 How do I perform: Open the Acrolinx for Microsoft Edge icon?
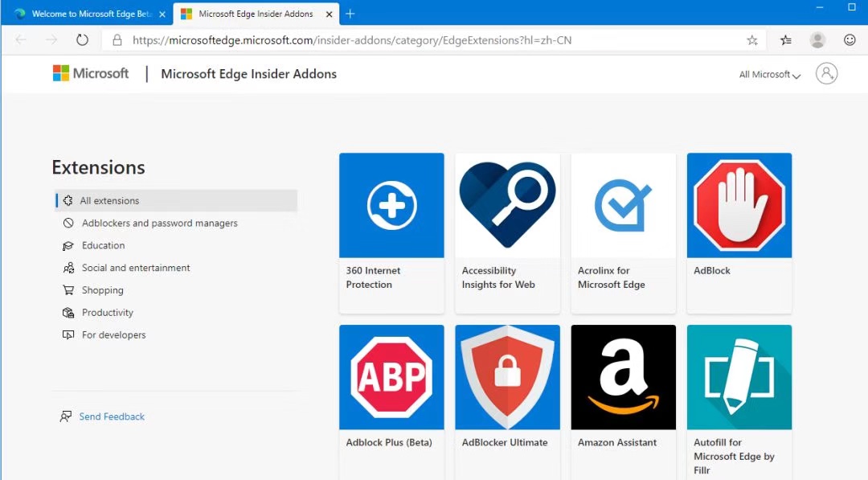click(624, 205)
